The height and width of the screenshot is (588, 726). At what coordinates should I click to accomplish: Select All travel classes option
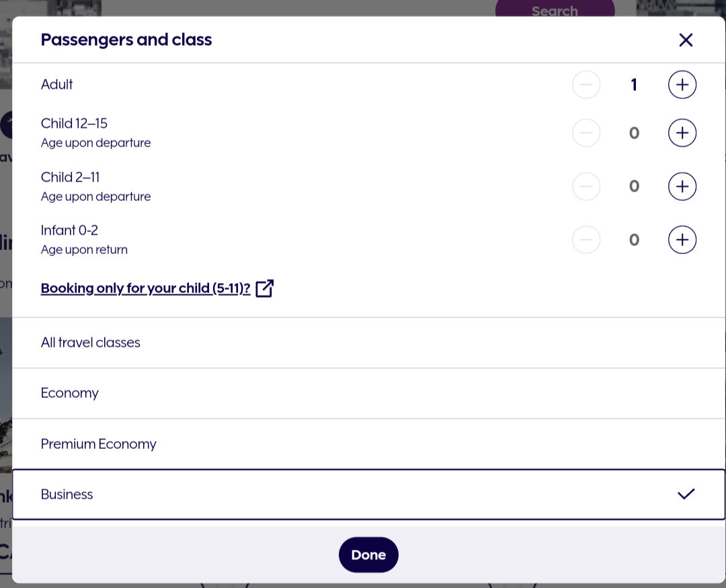(91, 343)
